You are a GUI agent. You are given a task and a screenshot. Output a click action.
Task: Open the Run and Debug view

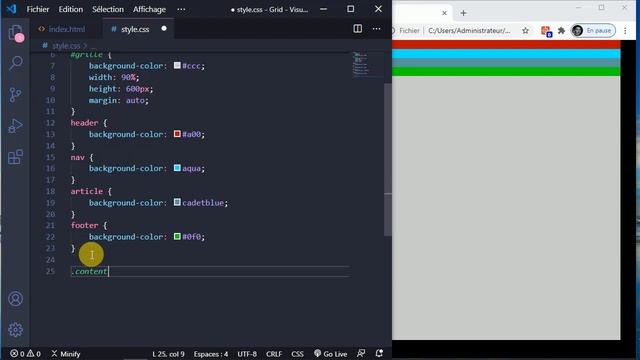point(16,126)
